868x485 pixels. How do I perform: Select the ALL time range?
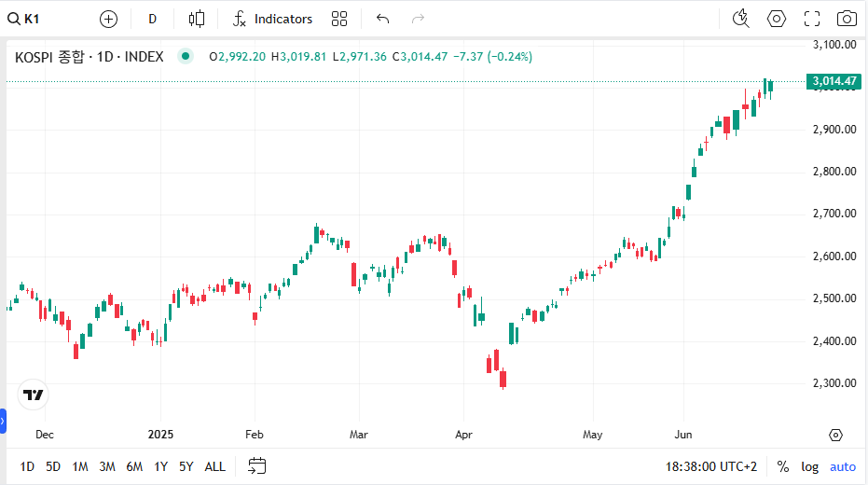(214, 466)
